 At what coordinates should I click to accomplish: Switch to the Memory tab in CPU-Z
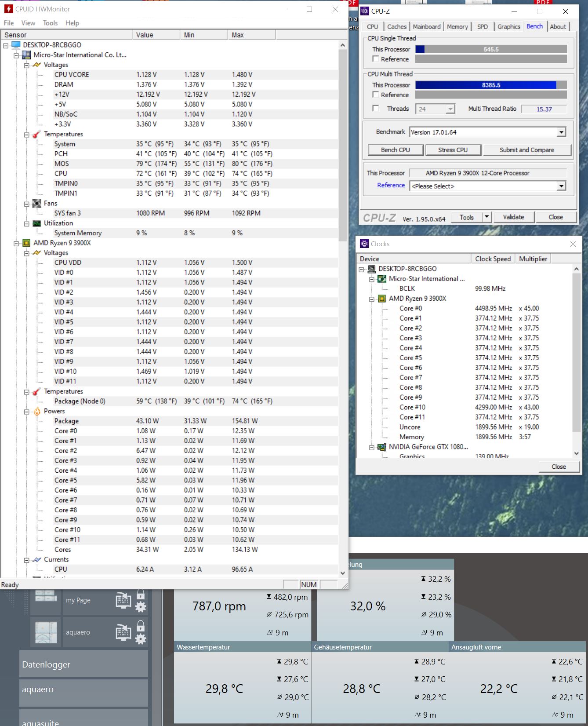[457, 27]
